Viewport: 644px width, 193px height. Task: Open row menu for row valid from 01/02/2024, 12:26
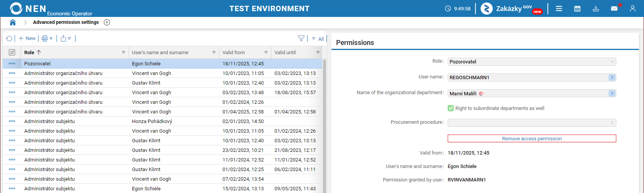coord(12,102)
